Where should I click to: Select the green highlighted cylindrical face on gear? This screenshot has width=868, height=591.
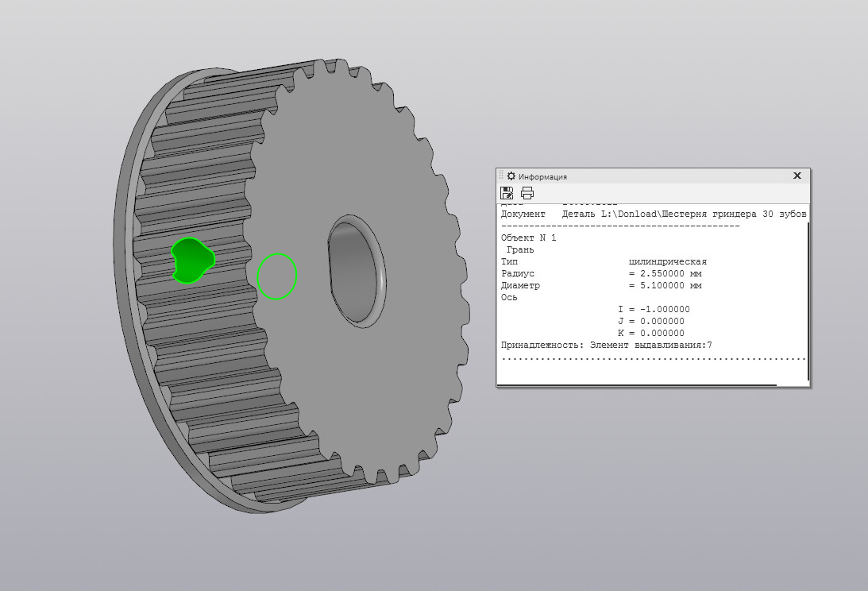pyautogui.click(x=192, y=261)
